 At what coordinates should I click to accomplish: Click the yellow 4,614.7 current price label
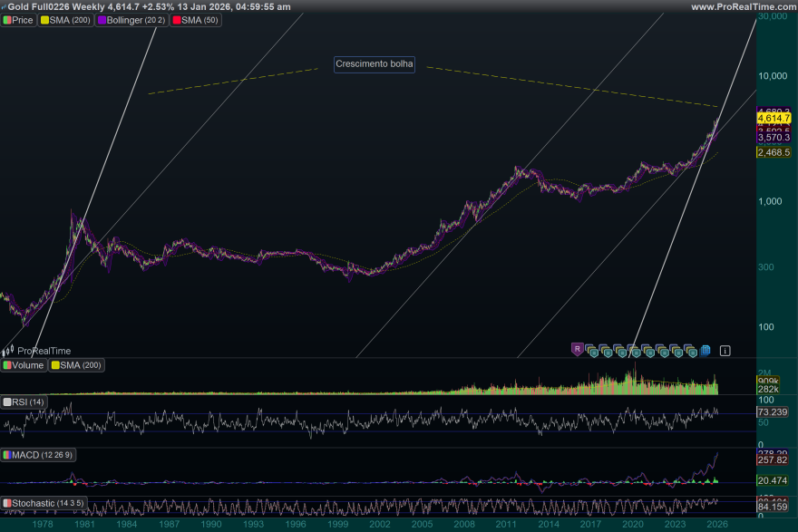(x=774, y=119)
